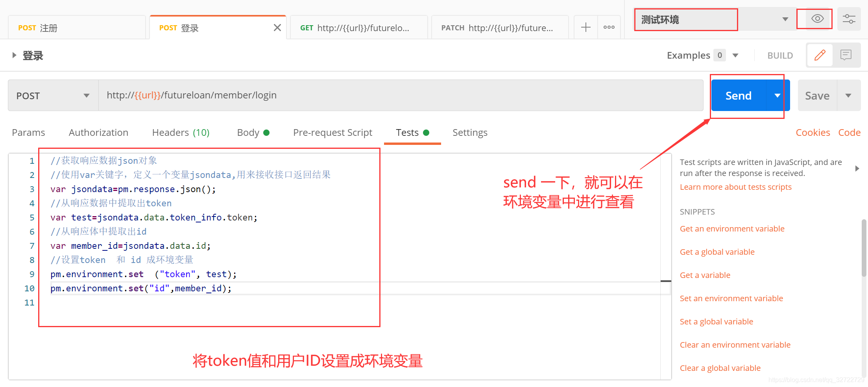The height and width of the screenshot is (387, 868).
Task: Open manage environments sliders icon
Action: 849,19
